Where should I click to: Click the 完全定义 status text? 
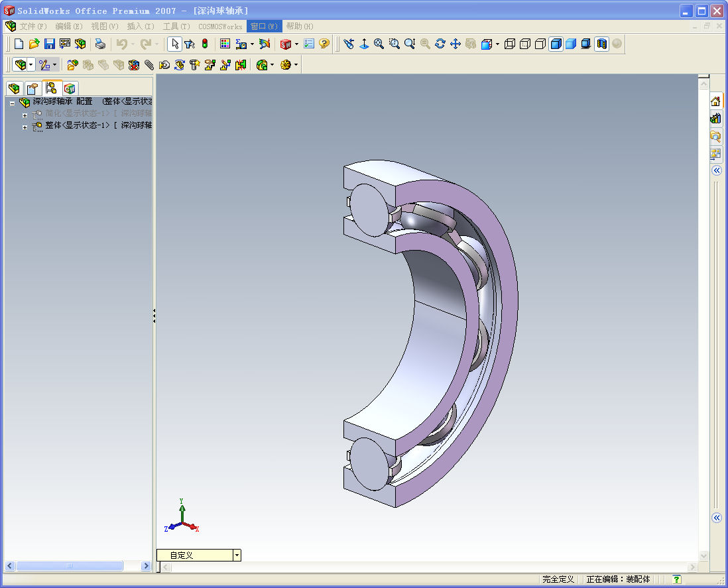pyautogui.click(x=558, y=579)
